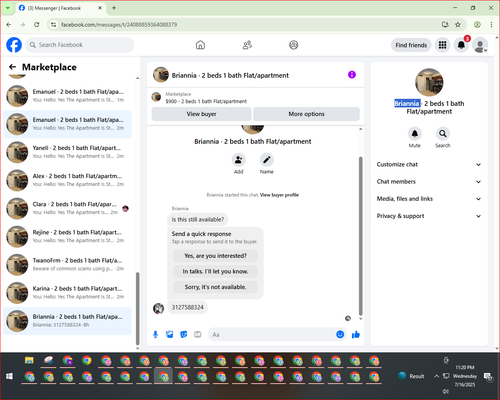Open Alex conversation
Viewport: 500px width, 400px height.
pyautogui.click(x=68, y=180)
